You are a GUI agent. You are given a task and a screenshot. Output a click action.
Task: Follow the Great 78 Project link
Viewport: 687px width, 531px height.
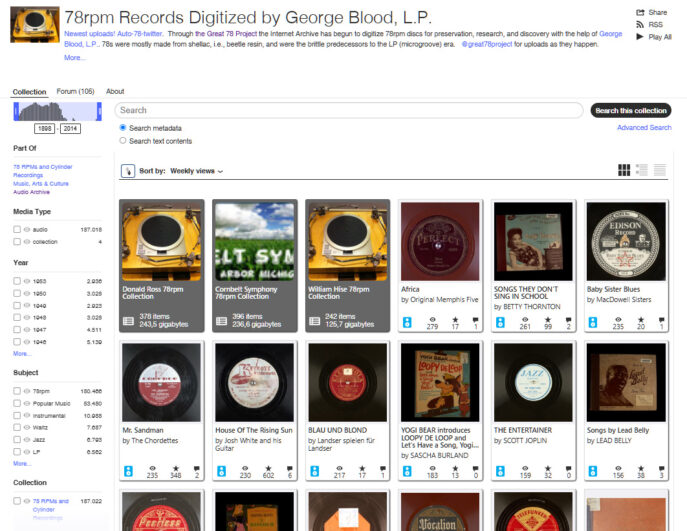tap(226, 34)
